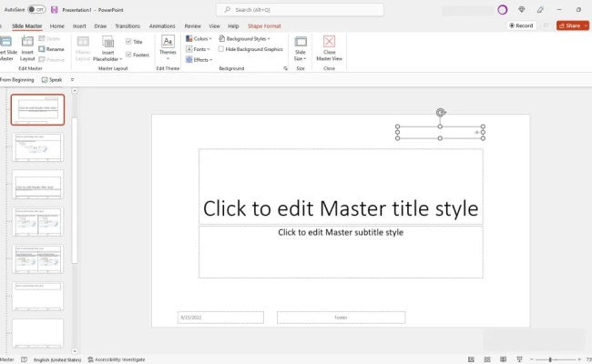Open the Transitions tab
This screenshot has height=364, width=592.
(x=128, y=26)
